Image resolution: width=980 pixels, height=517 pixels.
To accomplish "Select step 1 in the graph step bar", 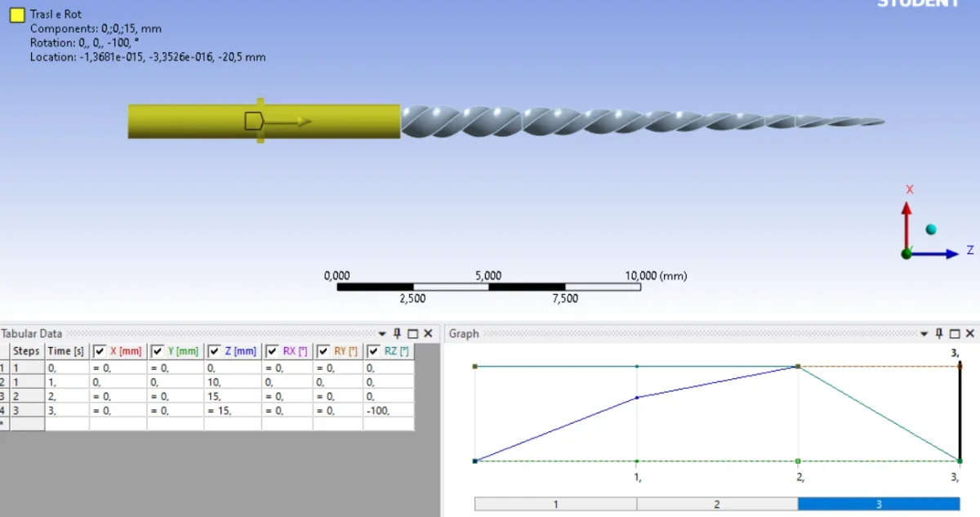I will click(x=555, y=504).
